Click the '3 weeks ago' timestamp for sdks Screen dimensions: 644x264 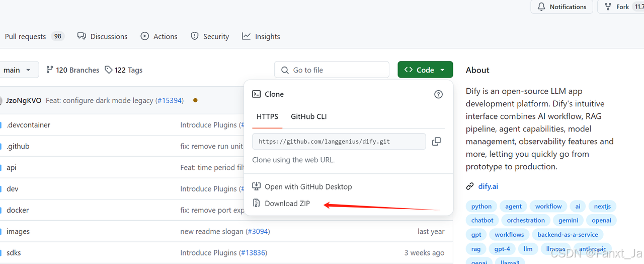pos(424,253)
